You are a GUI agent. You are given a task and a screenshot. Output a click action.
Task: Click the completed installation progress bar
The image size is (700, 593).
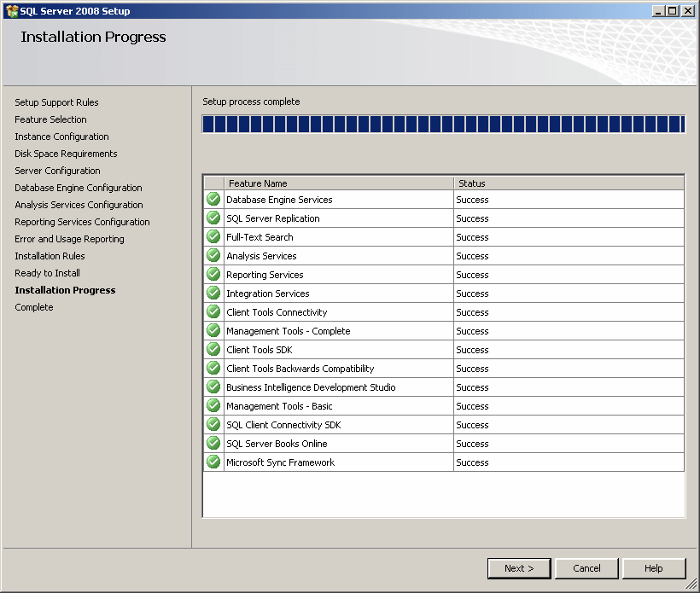[444, 124]
